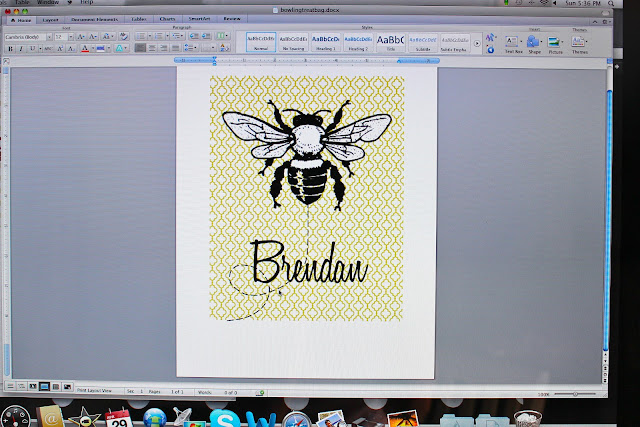
Task: Open the ribbon settings gear menu
Action: pos(606,22)
